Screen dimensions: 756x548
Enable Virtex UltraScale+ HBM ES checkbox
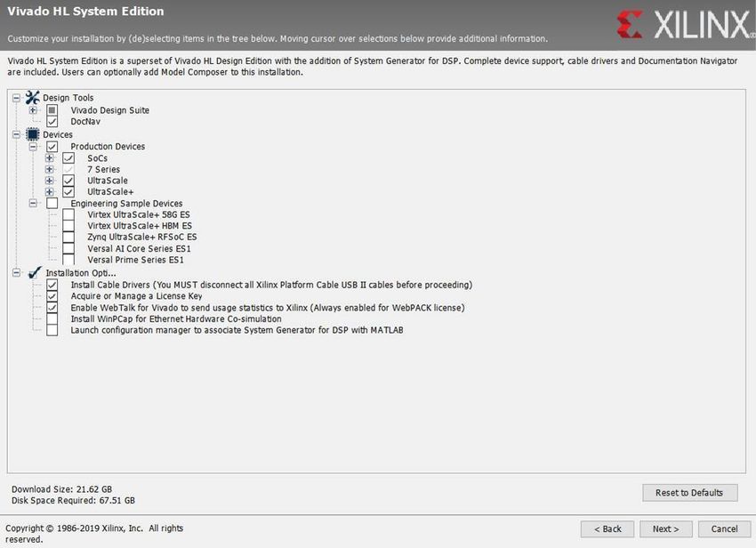(68, 226)
